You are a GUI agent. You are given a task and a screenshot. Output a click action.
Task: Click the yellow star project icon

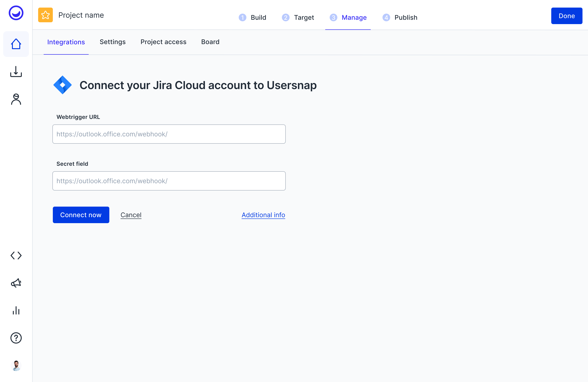click(45, 15)
